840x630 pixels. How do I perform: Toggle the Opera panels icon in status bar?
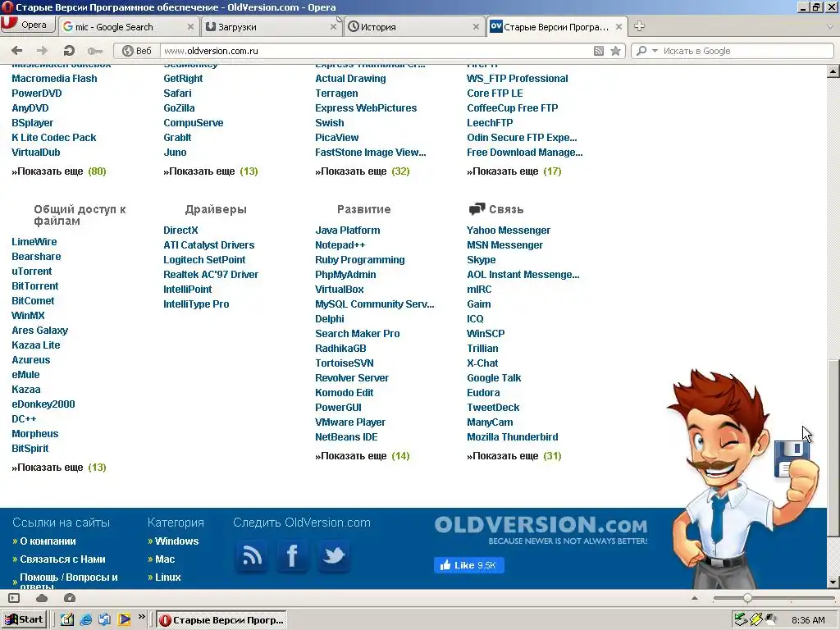click(14, 598)
